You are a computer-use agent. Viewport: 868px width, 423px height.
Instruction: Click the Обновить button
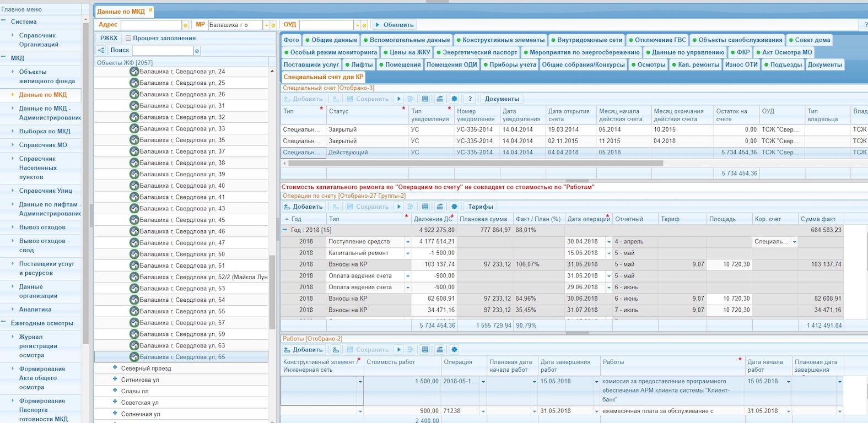click(x=394, y=25)
